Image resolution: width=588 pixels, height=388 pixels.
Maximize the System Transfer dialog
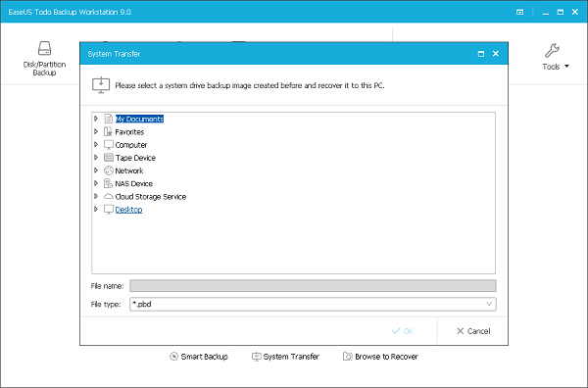(x=481, y=54)
